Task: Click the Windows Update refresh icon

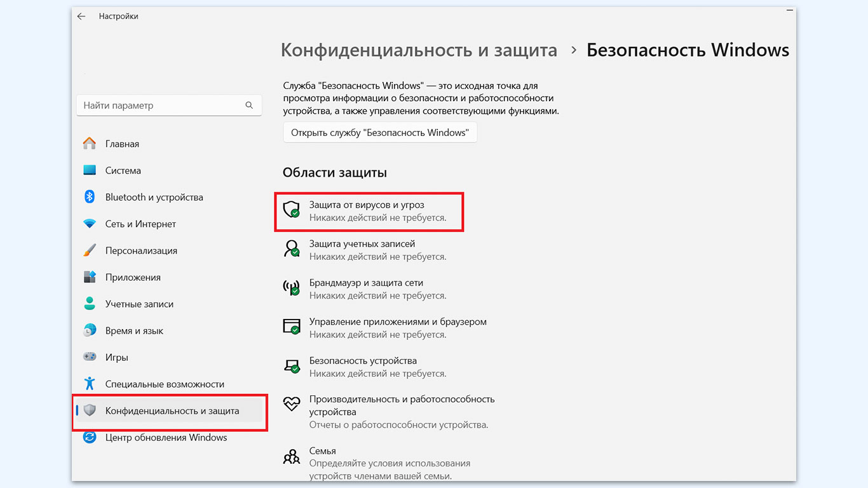Action: pos(90,437)
